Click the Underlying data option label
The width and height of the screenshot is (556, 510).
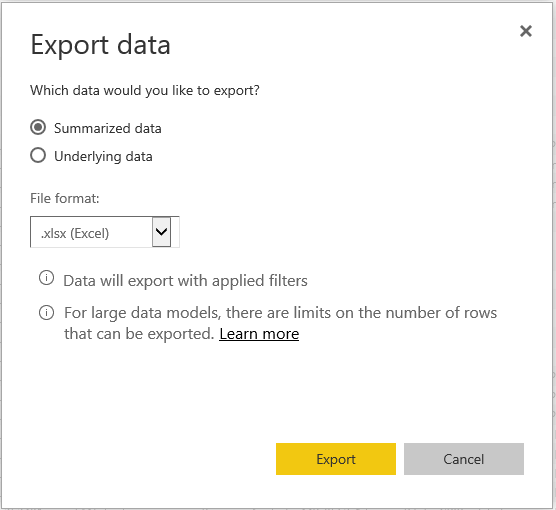103,157
